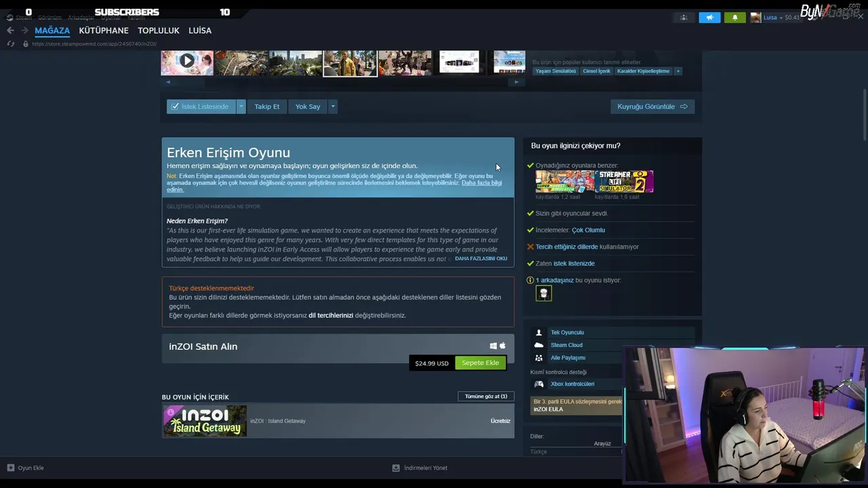Open the 1 arkadaşınız link
Viewport: 868px width, 488px height.
555,280
